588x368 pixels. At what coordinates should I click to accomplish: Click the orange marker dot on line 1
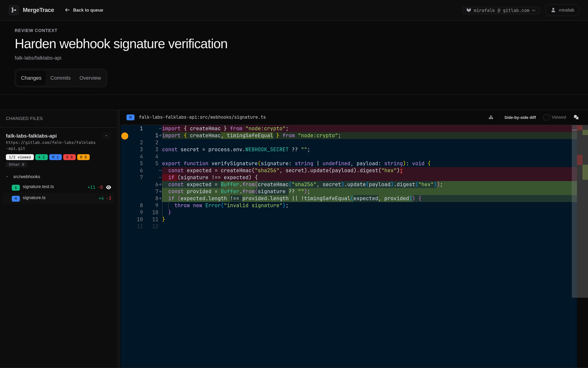point(125,136)
